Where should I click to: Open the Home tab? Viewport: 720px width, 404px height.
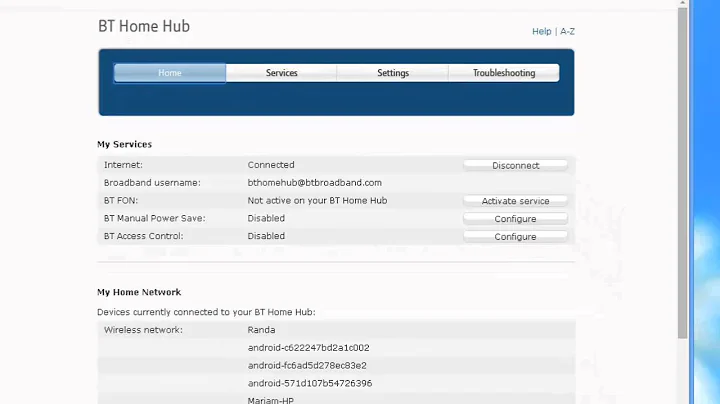coord(170,73)
